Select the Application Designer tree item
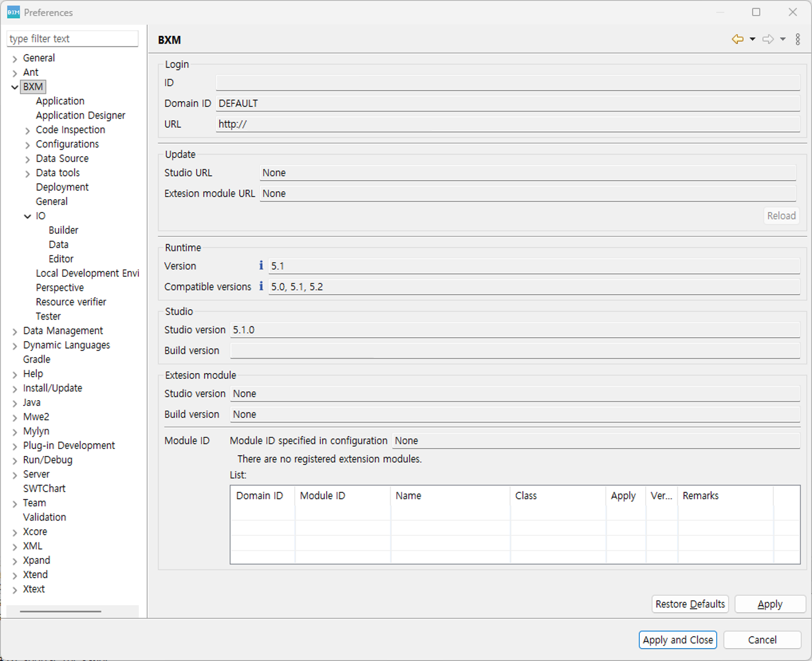The height and width of the screenshot is (661, 812). [x=80, y=115]
